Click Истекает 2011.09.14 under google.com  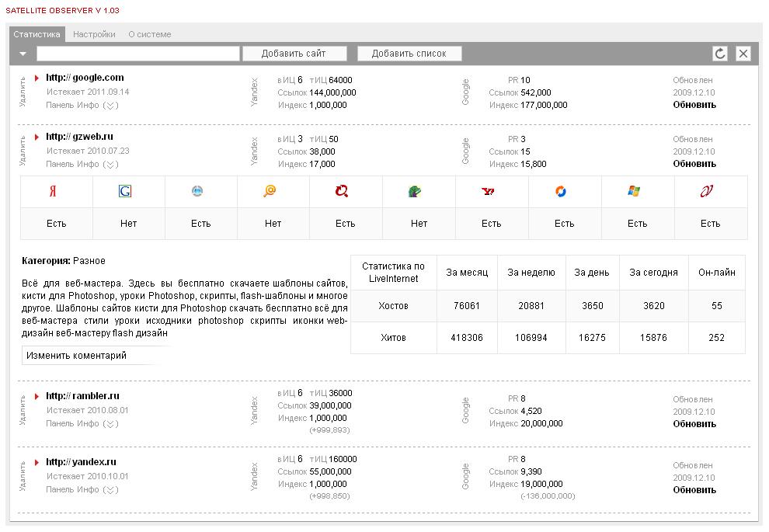pyautogui.click(x=88, y=92)
